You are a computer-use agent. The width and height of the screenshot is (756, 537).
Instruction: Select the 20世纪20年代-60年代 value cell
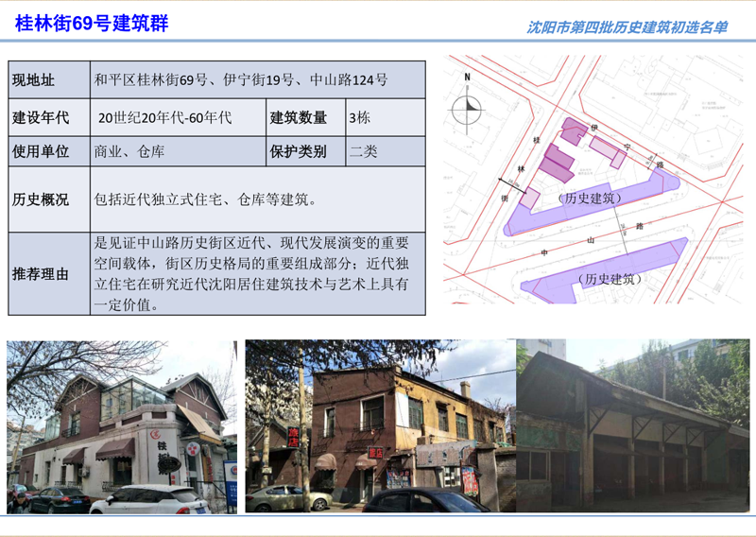[x=177, y=118]
